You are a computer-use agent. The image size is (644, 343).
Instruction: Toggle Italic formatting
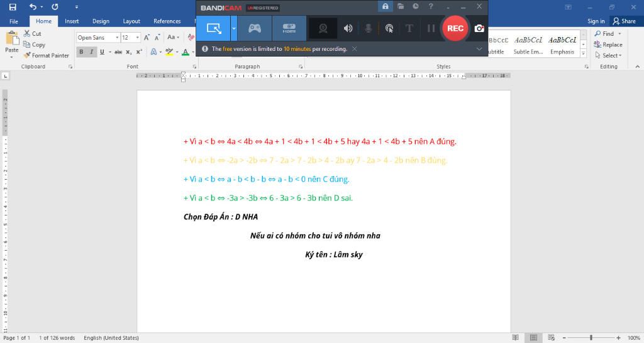coord(92,52)
